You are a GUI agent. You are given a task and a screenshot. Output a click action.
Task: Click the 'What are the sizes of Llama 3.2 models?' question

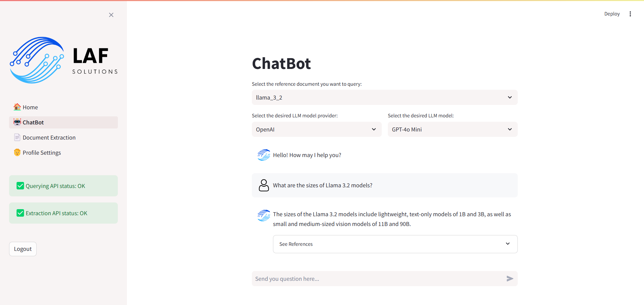[322, 185]
